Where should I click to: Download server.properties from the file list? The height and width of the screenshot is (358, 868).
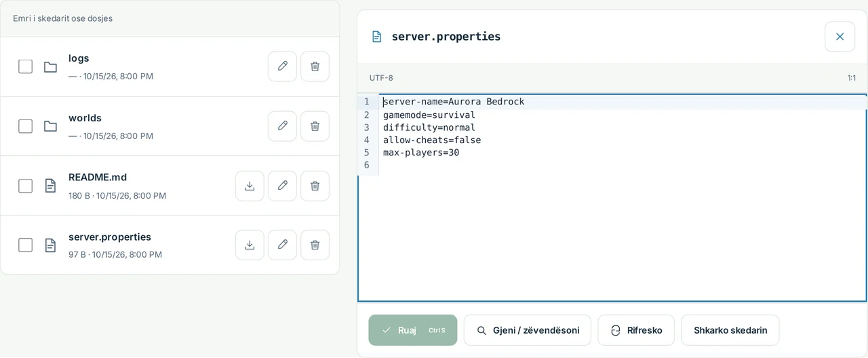(x=250, y=245)
